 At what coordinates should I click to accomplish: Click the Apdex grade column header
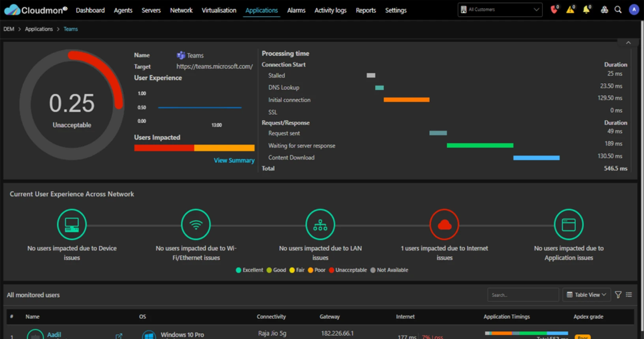[x=588, y=317]
